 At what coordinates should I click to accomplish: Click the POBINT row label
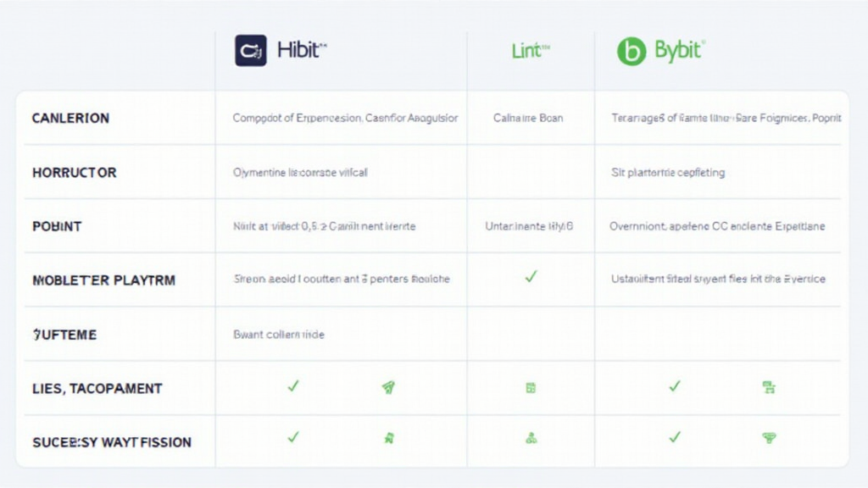57,227
